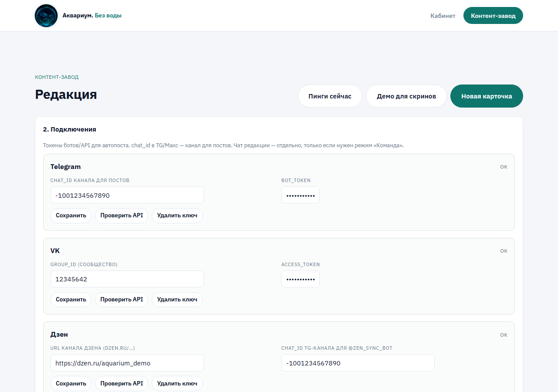This screenshot has width=558, height=392.
Task: Click the Редакция page heading
Action: pos(66,95)
